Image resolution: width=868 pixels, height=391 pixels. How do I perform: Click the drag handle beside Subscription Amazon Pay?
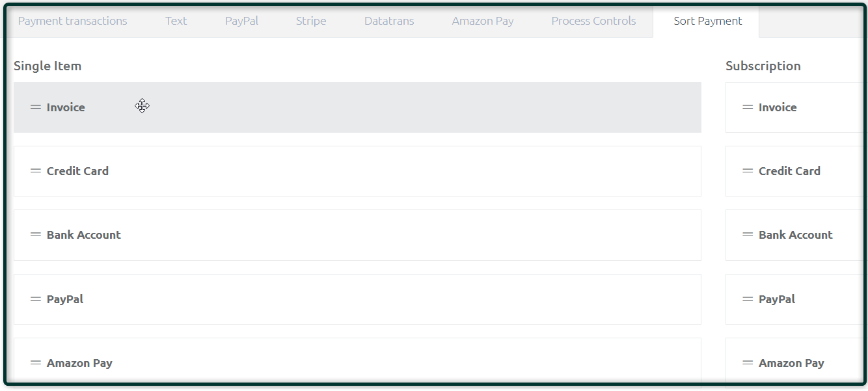click(x=748, y=363)
